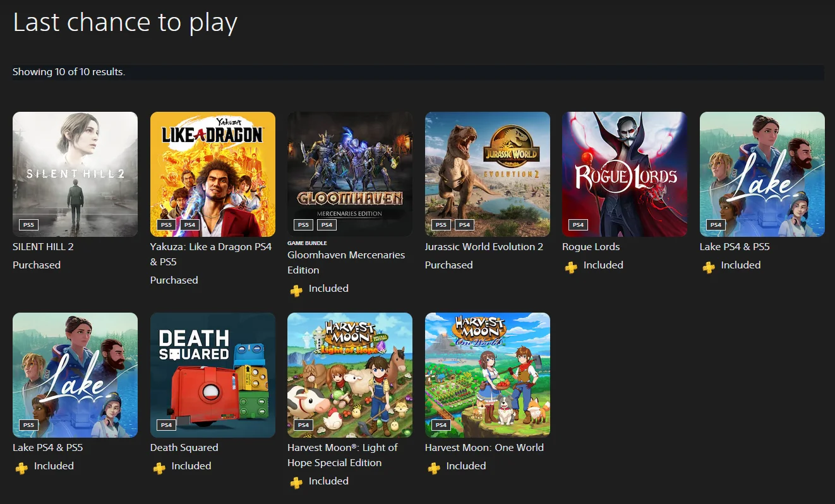The image size is (835, 504).
Task: Click the PS Plus icon under the PS4-badged Lake game
Action: [709, 267]
